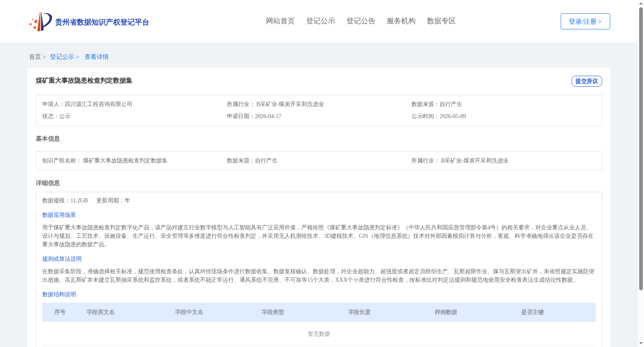This screenshot has height=347, width=644.
Task: Click the 字段长度 column header
Action: (359, 312)
